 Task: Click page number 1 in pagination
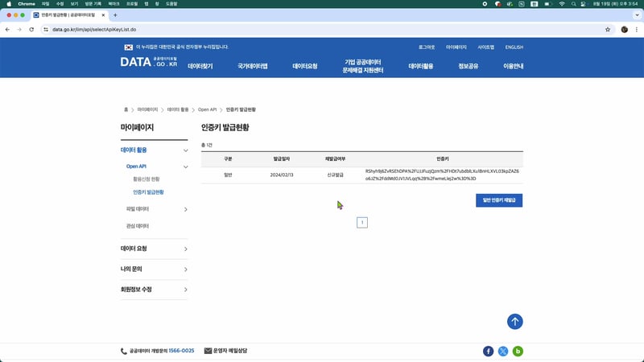tap(362, 222)
